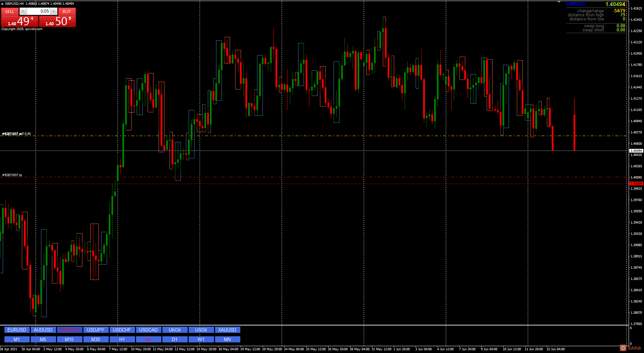
Task: Switch to the XAUUSD gold symbol
Action: pos(227,330)
